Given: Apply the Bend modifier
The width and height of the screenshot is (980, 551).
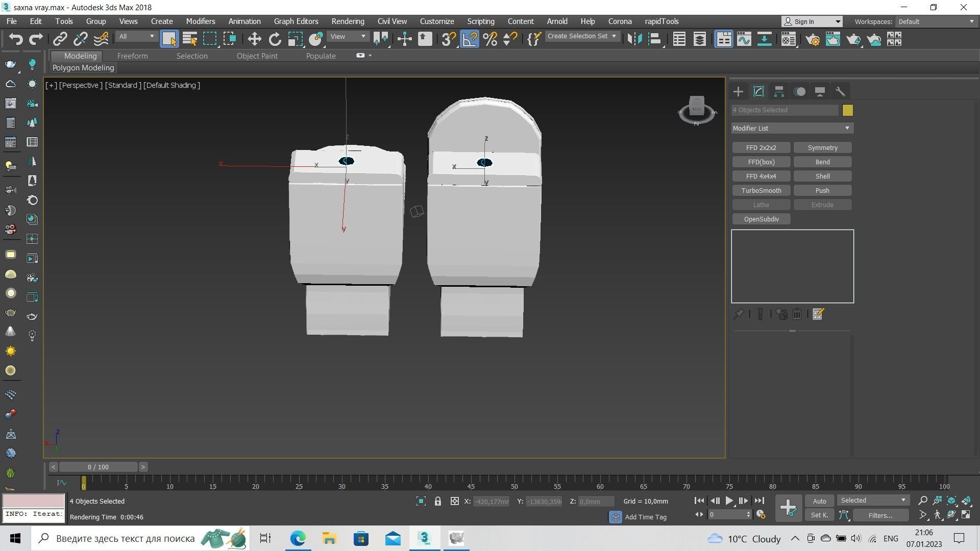Looking at the screenshot, I should click(x=822, y=162).
